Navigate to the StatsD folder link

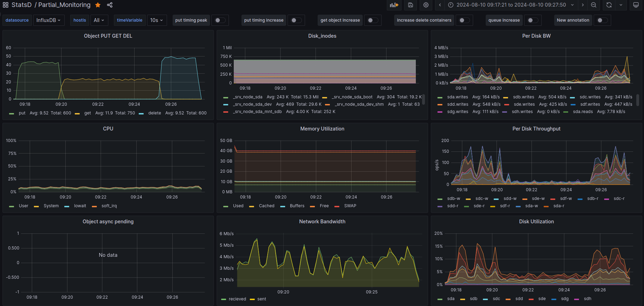click(22, 5)
